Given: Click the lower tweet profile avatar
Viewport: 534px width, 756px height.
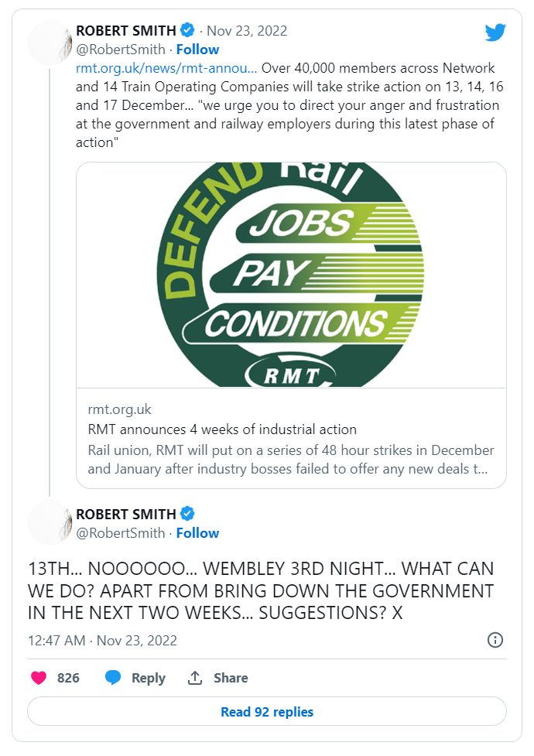Looking at the screenshot, I should (50, 522).
